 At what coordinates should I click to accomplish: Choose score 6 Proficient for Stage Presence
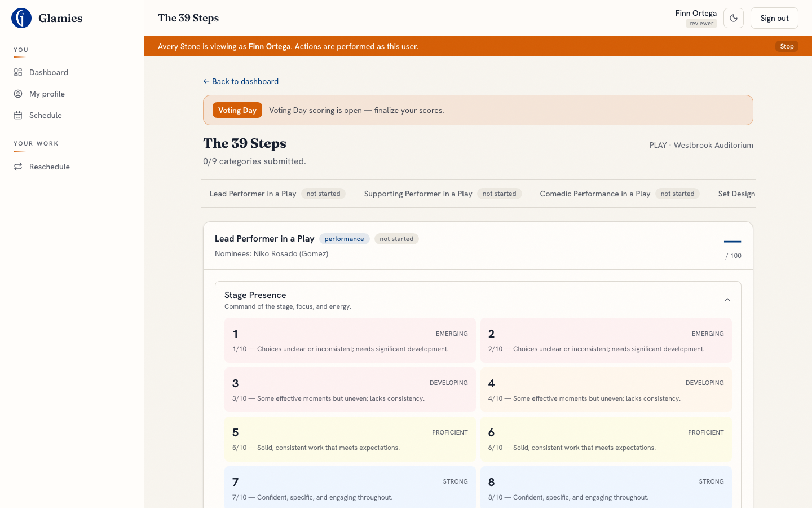pyautogui.click(x=606, y=439)
